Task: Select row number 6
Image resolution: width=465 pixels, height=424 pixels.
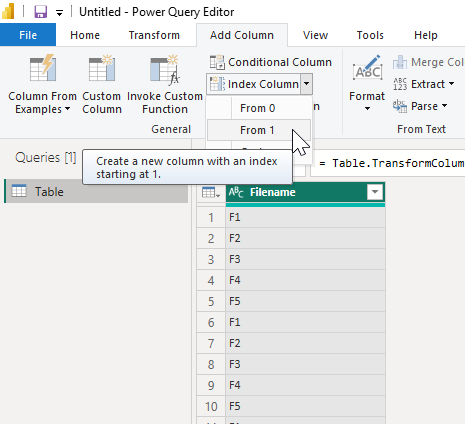Action: pyautogui.click(x=211, y=323)
